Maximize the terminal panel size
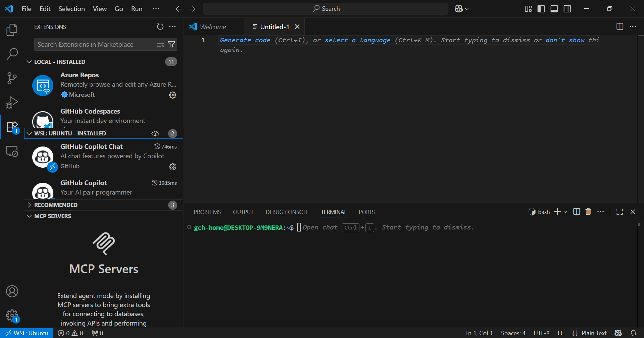 (620, 212)
